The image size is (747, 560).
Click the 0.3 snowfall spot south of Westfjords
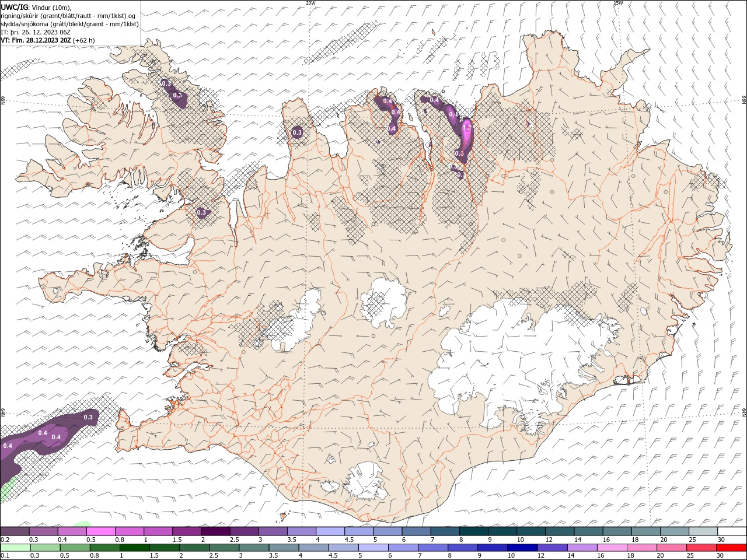201,212
